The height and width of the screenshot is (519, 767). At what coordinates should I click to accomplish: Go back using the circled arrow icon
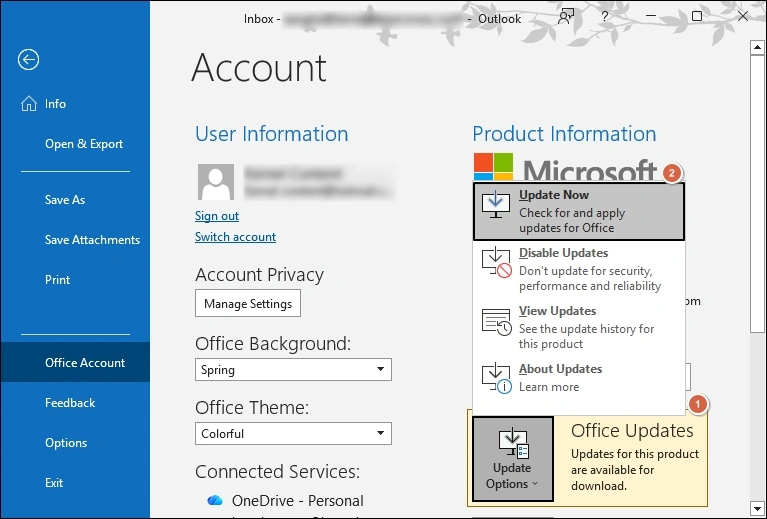[28, 60]
